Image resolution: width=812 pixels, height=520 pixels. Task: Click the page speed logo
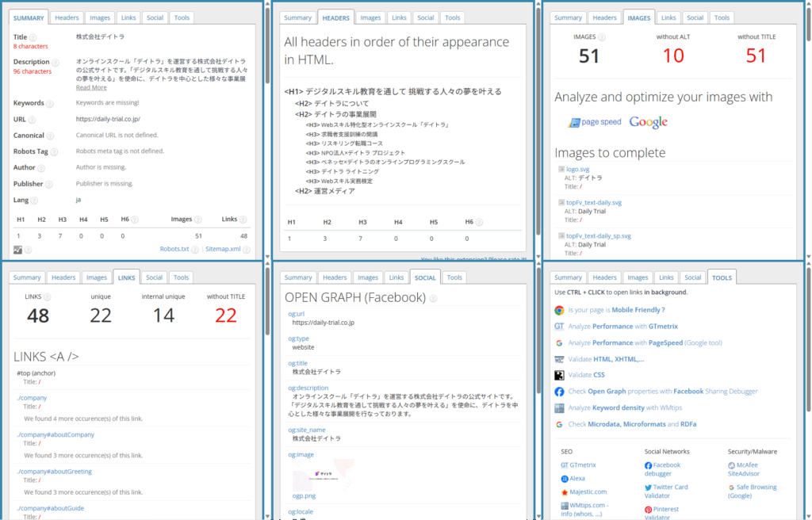tap(595, 122)
